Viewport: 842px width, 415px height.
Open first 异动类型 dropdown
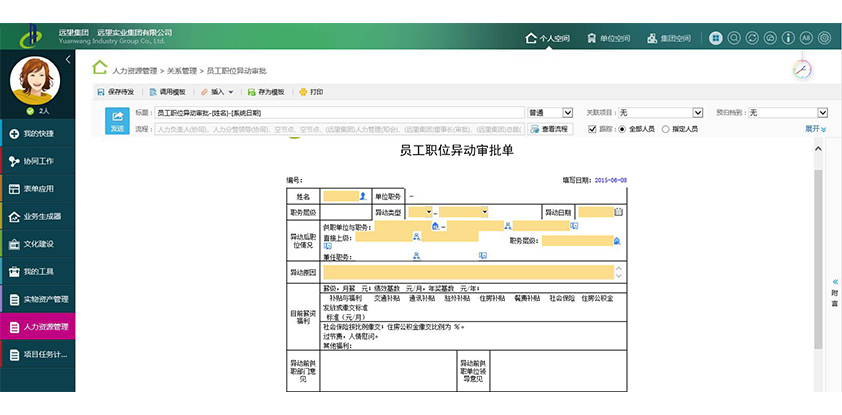(420, 212)
